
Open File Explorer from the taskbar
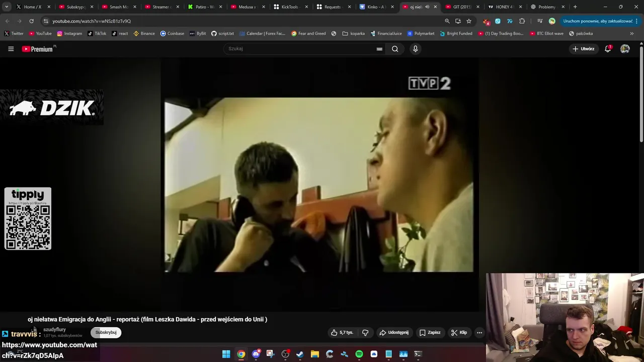(314, 354)
